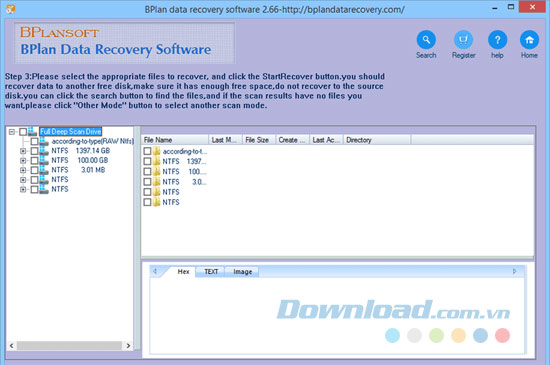Expand the NTFS 1397.14 GB node
The height and width of the screenshot is (365, 550).
coord(23,151)
